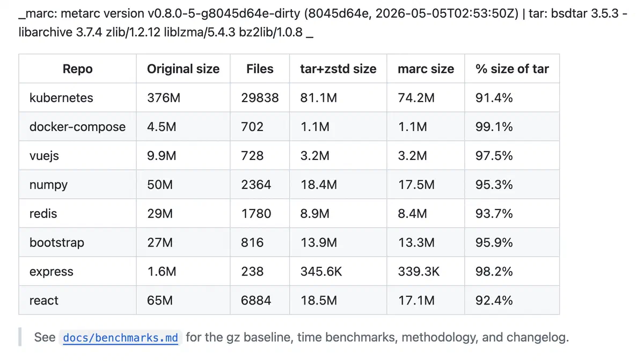Click the 13.3M marc size value
Viewport: 644px width, 363px height.
point(416,243)
